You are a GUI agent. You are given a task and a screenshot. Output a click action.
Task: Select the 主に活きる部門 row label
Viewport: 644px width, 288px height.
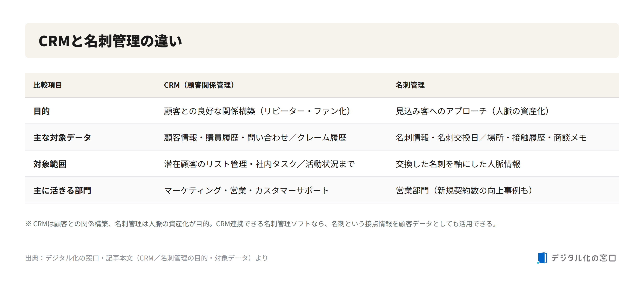point(62,190)
